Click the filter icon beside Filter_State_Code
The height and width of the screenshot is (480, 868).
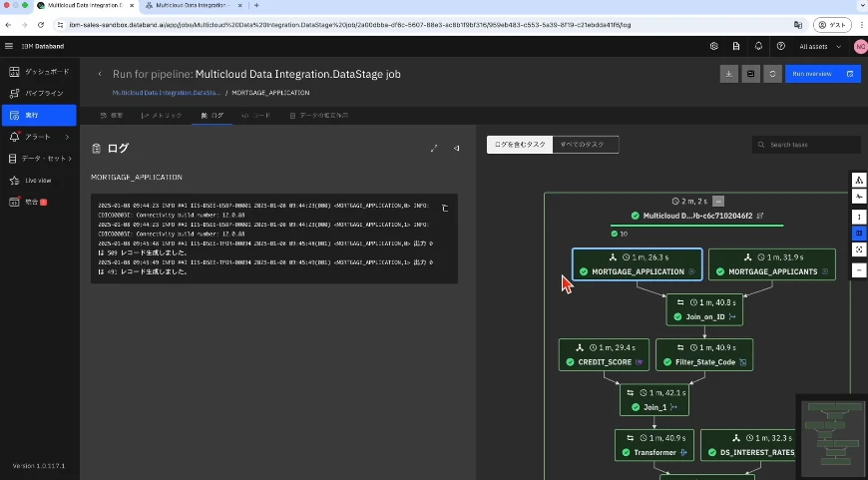(x=743, y=362)
